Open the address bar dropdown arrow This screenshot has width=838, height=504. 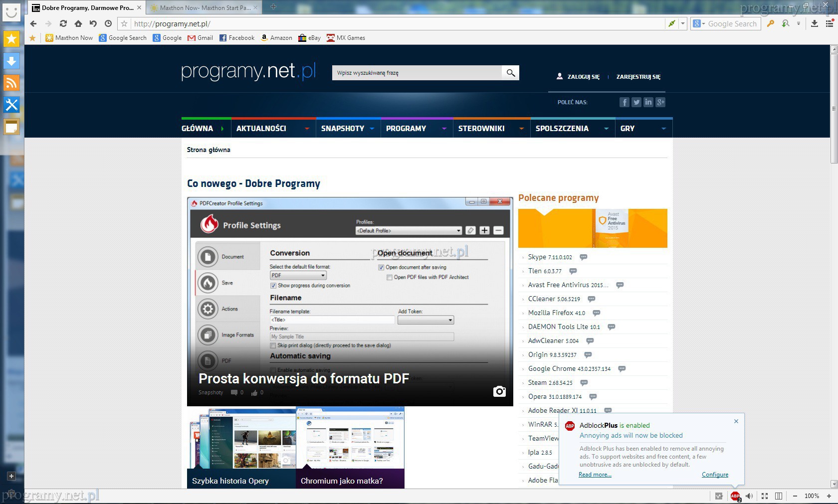point(683,23)
